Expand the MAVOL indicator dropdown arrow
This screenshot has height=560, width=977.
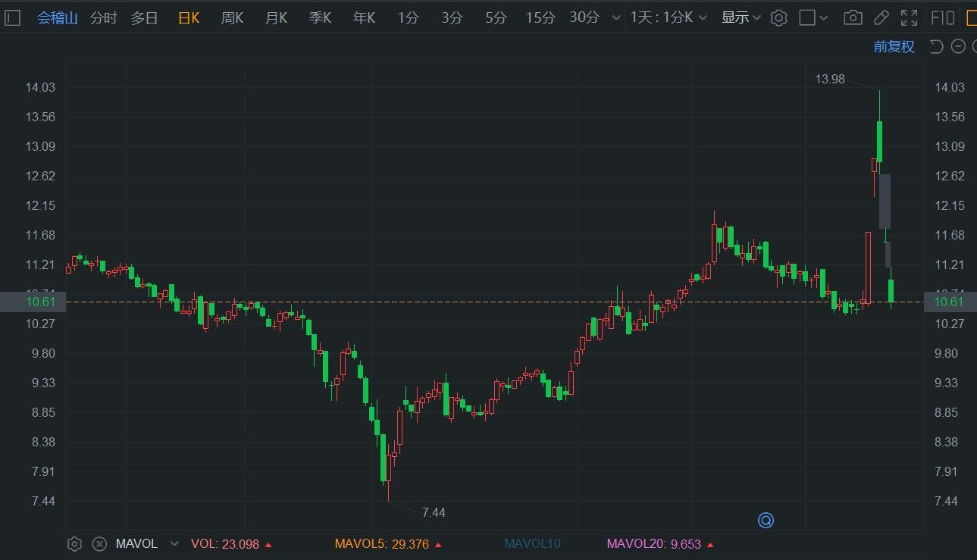coord(174,543)
